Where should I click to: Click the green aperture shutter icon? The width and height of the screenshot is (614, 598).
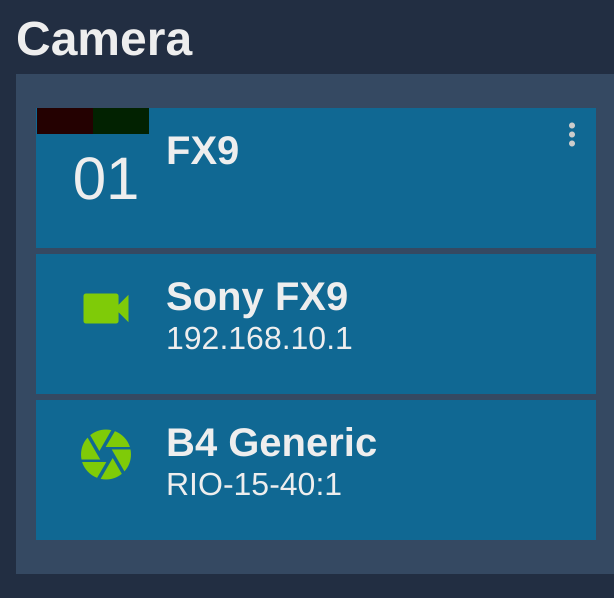pos(106,454)
